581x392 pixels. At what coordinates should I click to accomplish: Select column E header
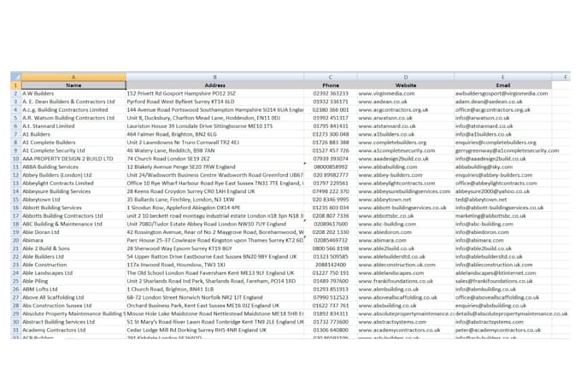[x=502, y=77]
